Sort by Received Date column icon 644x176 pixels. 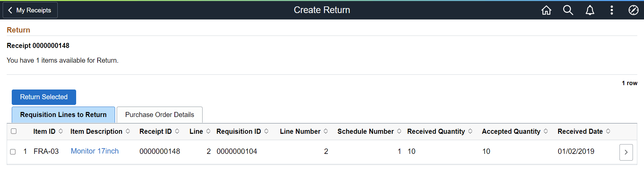coord(608,131)
